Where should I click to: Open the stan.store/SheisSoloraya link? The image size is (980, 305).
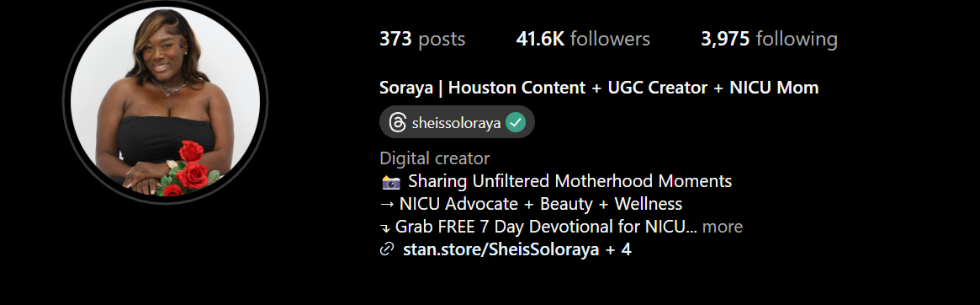[x=501, y=250]
